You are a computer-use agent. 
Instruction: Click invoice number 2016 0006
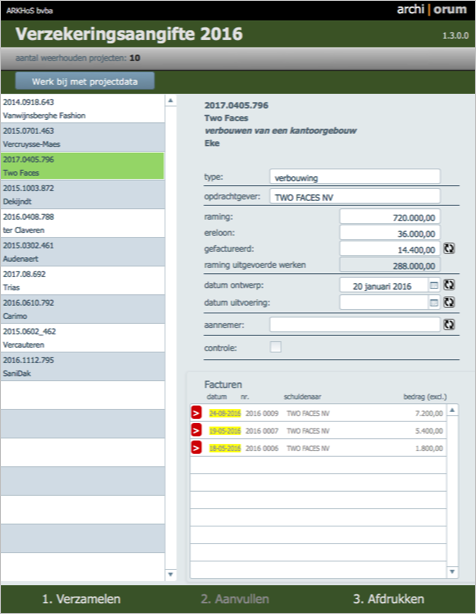[x=262, y=448]
